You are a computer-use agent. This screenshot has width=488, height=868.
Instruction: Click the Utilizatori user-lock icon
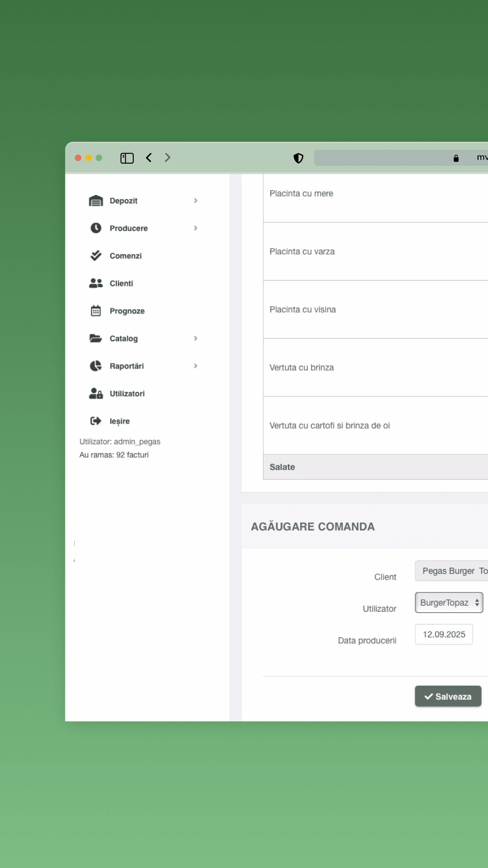pyautogui.click(x=96, y=393)
